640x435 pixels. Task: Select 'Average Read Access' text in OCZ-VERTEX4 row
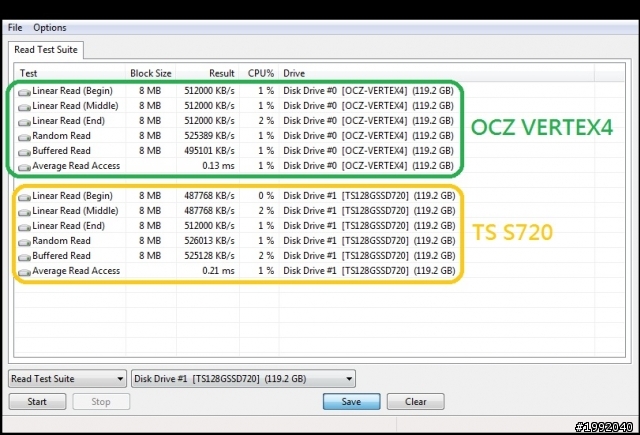(76, 166)
